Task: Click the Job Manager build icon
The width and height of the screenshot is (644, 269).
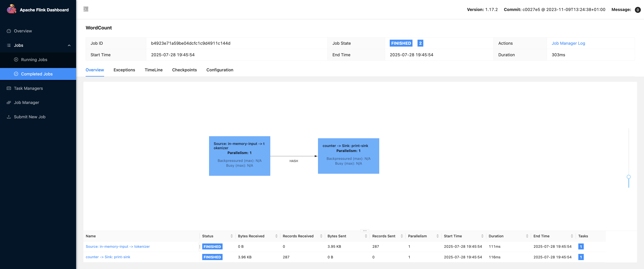Action: click(9, 103)
